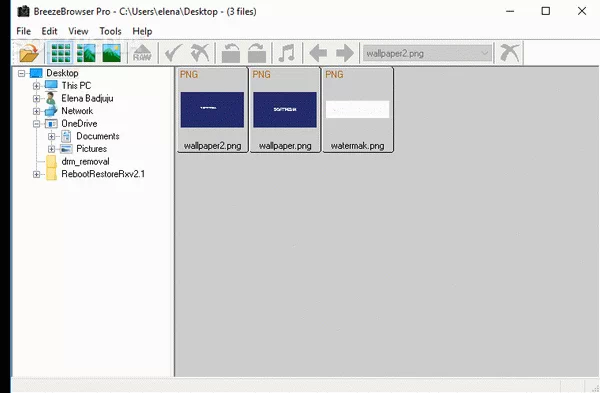The image size is (600, 393).
Task: Select the wallpaper.png thumbnail
Action: coord(285,109)
